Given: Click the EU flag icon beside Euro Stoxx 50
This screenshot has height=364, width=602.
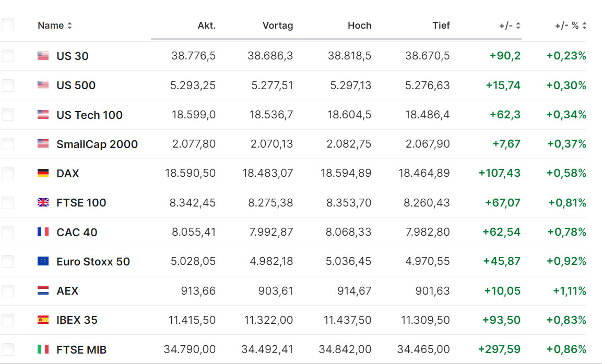Looking at the screenshot, I should pyautogui.click(x=43, y=261).
